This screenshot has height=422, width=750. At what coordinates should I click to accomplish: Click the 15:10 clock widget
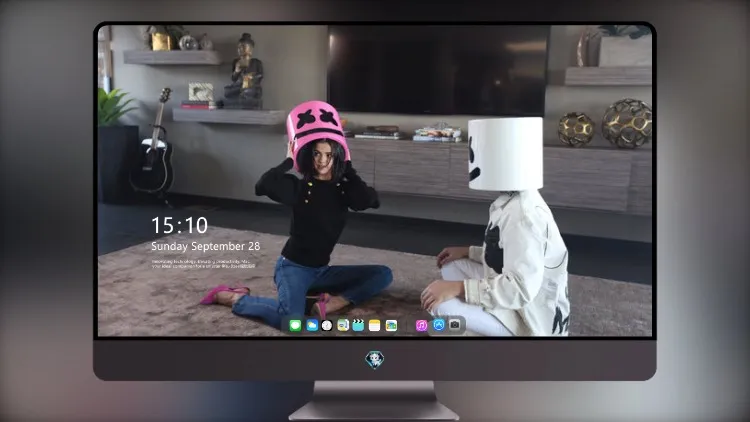pyautogui.click(x=179, y=225)
